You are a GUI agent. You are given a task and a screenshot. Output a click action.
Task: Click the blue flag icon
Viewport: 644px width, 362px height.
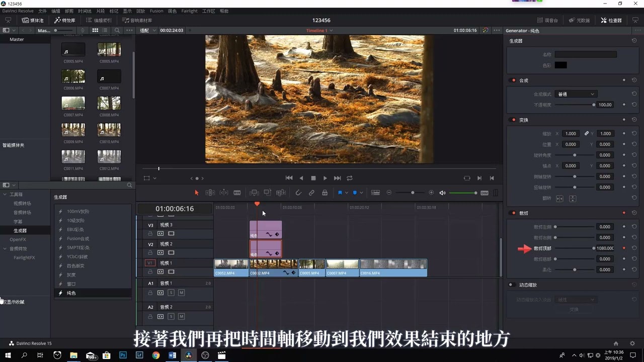click(x=340, y=193)
